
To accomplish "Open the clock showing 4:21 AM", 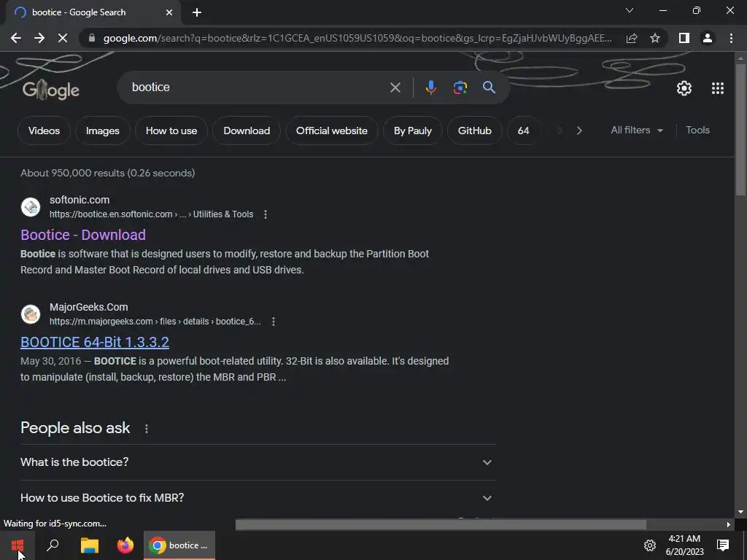I will coord(684,545).
